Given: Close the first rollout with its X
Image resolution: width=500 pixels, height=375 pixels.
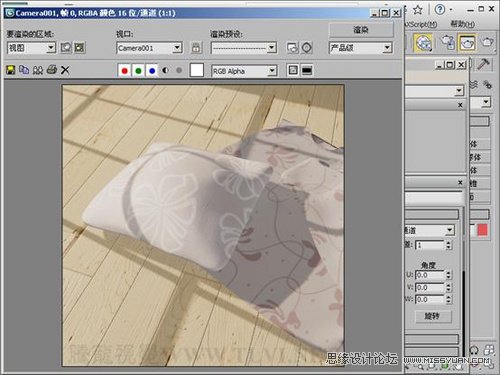Looking at the screenshot, I should [x=460, y=105].
